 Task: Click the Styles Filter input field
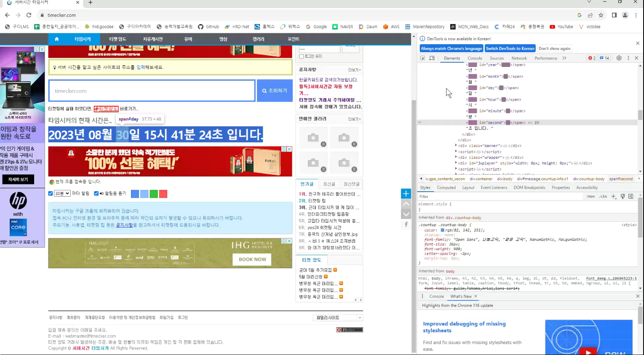pyautogui.click(x=500, y=197)
